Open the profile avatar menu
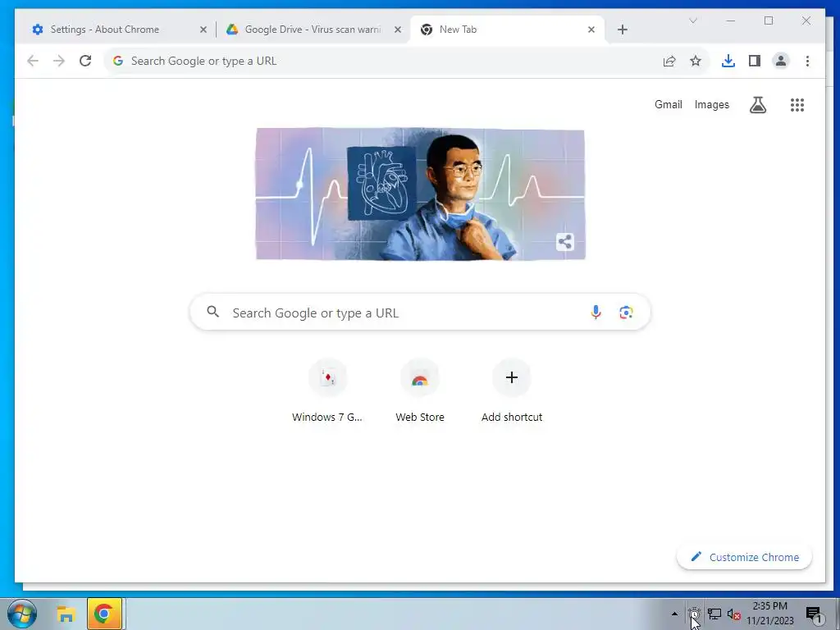The width and height of the screenshot is (840, 630). pos(781,61)
